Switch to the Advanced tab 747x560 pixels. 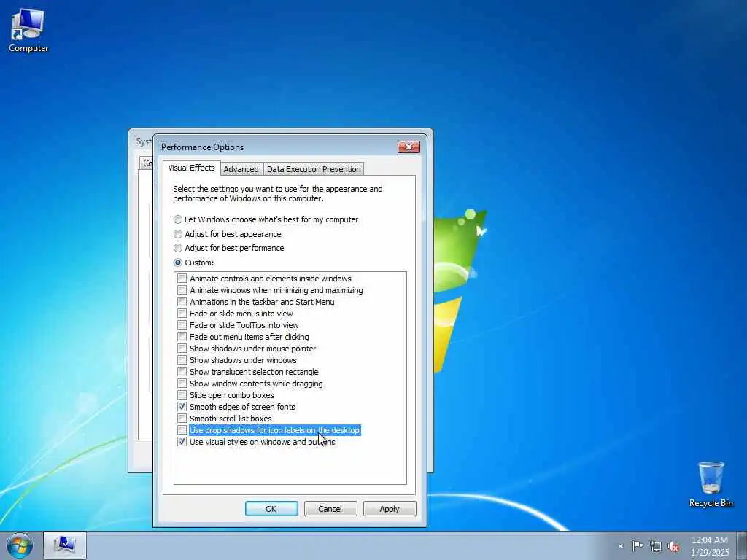click(x=241, y=169)
